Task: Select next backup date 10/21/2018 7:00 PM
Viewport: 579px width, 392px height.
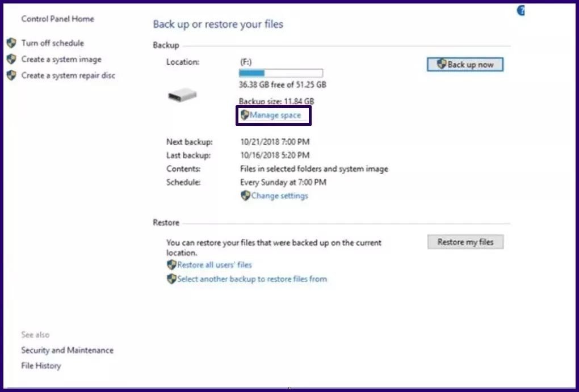Action: click(x=275, y=142)
